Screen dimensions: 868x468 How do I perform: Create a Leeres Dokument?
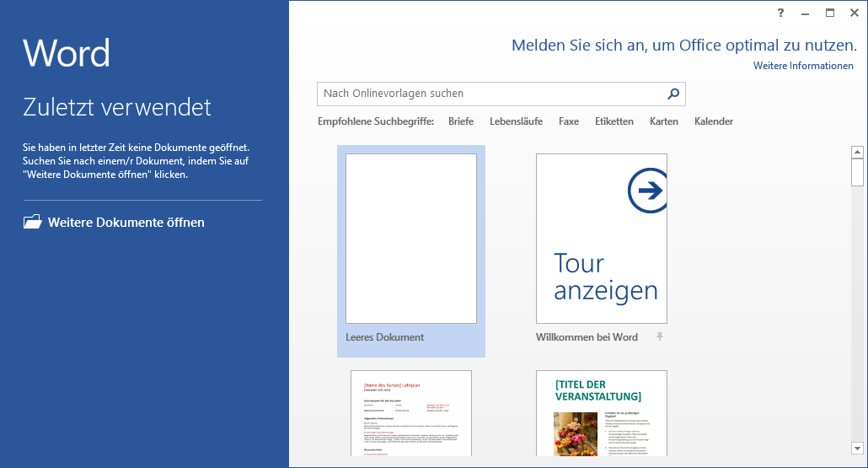pos(410,239)
